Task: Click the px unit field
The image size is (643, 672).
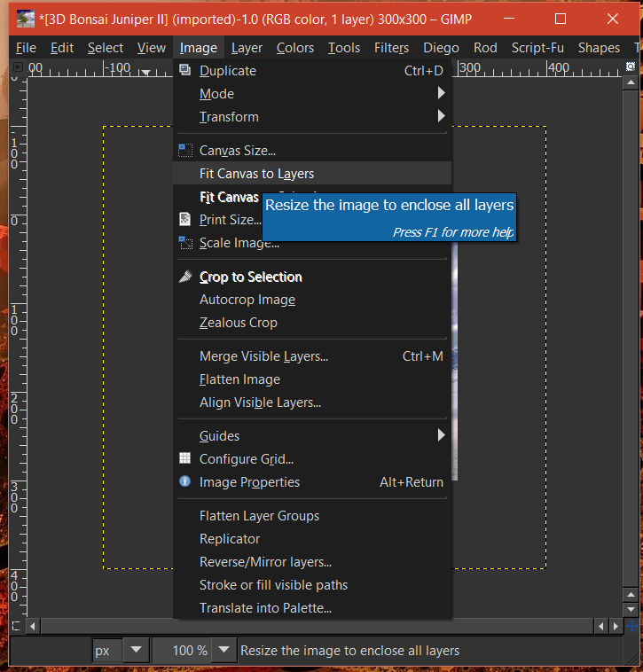Action: pyautogui.click(x=107, y=650)
